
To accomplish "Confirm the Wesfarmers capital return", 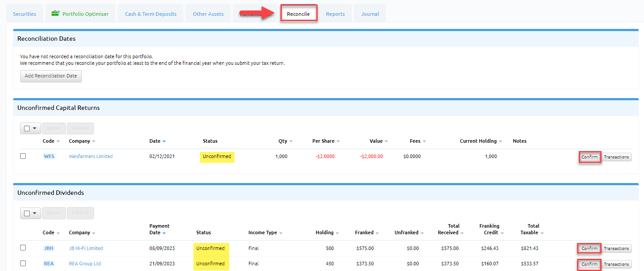I will [589, 157].
